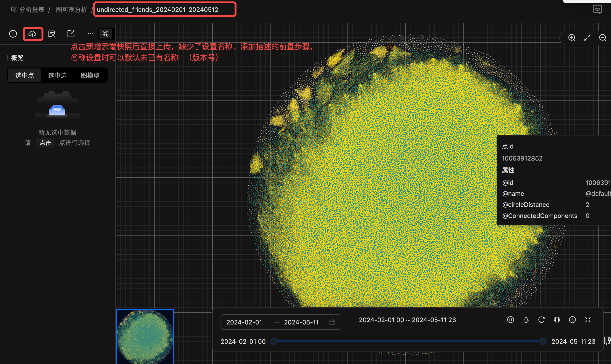Click the end date 2024-05-11 field
This screenshot has width=611, height=364.
pos(301,322)
